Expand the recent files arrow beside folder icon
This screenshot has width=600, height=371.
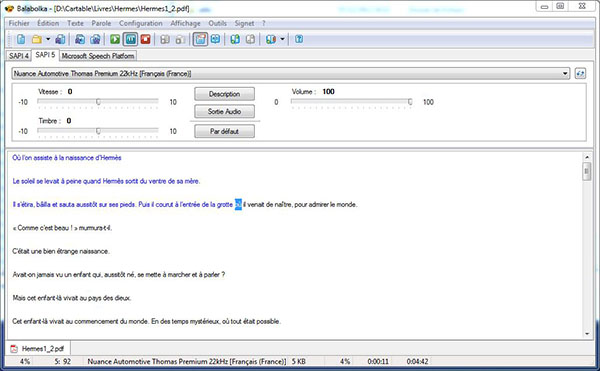pyautogui.click(x=48, y=39)
